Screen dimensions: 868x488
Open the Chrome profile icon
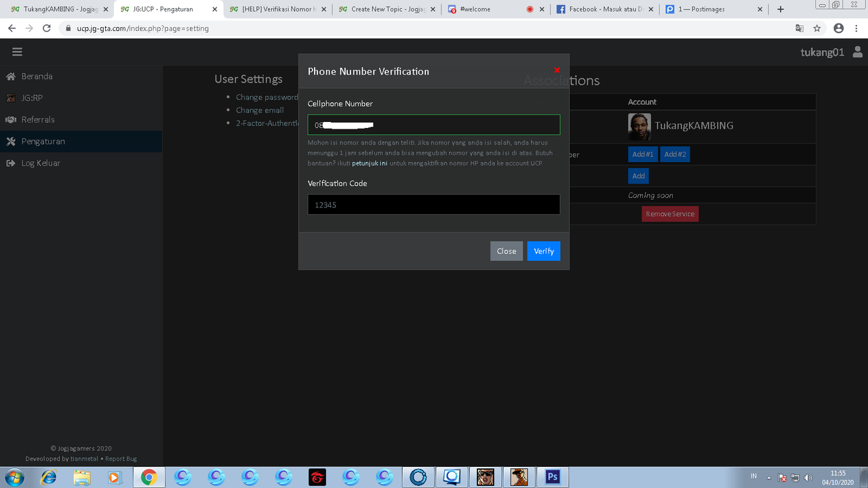point(839,28)
